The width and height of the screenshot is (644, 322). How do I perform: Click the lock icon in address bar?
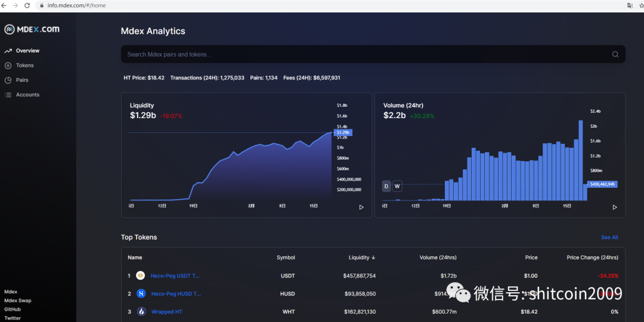click(x=42, y=6)
